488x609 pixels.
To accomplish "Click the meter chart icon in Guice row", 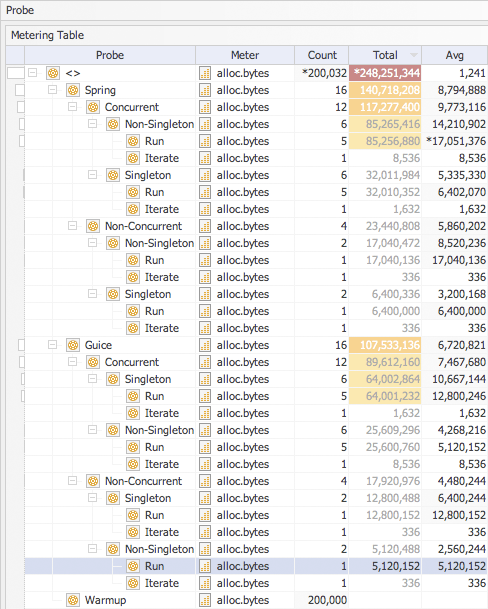I will [205, 345].
